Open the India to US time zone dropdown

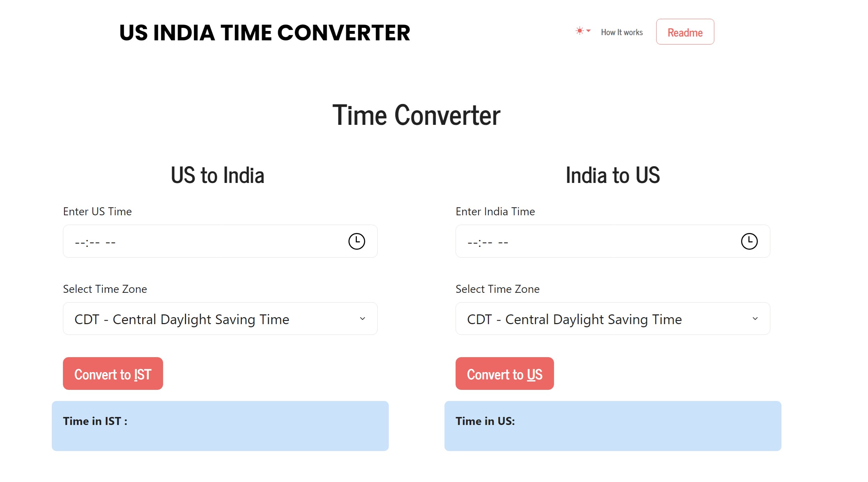pos(613,319)
